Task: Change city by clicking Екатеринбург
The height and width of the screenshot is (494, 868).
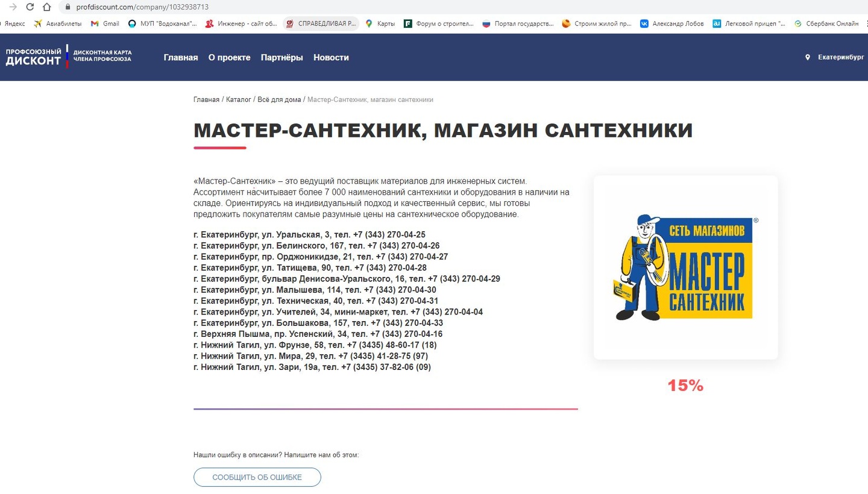Action: click(841, 58)
